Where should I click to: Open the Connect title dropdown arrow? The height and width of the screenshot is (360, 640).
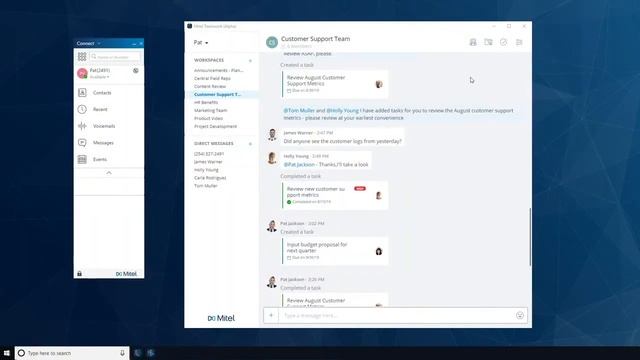99,43
